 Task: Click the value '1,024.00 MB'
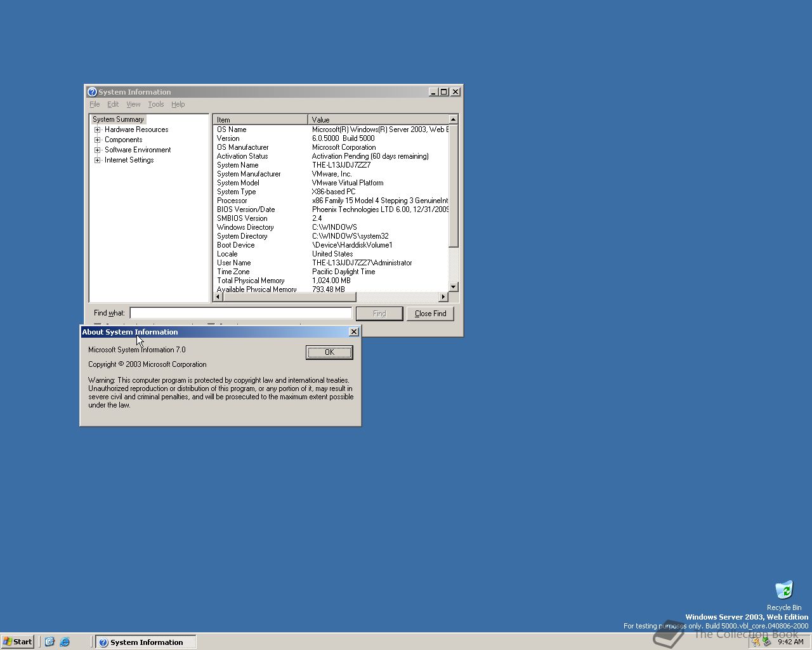point(331,281)
